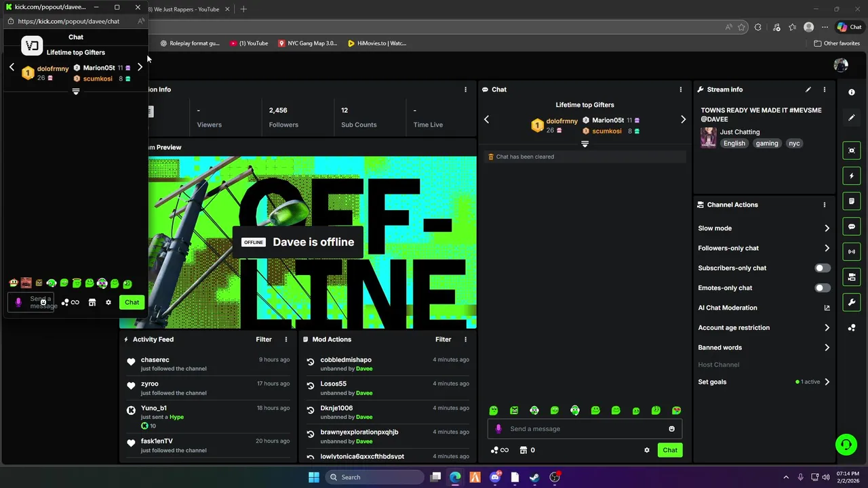Open the AI Chat Moderation external link icon
The image size is (868, 488).
point(827,308)
